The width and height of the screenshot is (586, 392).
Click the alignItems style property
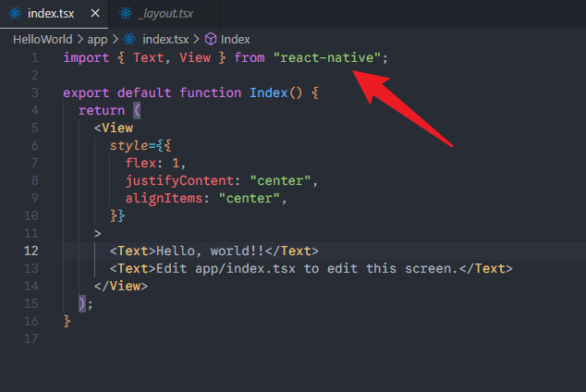[x=166, y=198]
